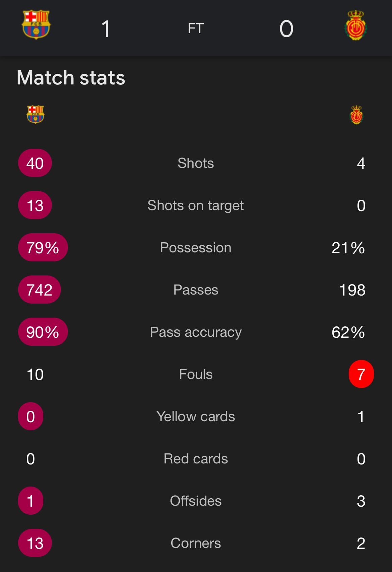The image size is (392, 572).
Task: Click the score 1 next to Barcelona
Action: 106,28
